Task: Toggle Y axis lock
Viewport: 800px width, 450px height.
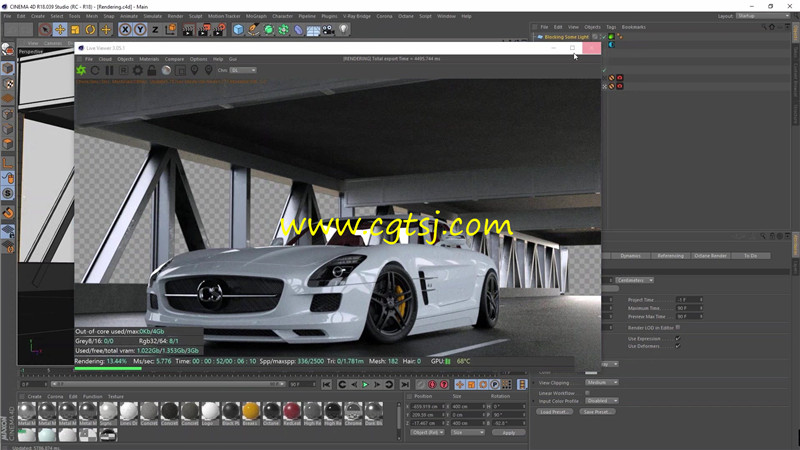Action: 140,30
